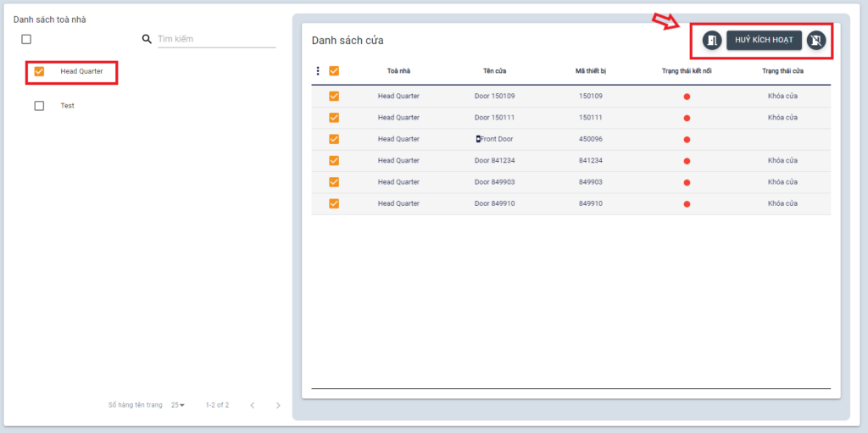The image size is (868, 433).
Task: Click the magnifier search icon
Action: [147, 39]
